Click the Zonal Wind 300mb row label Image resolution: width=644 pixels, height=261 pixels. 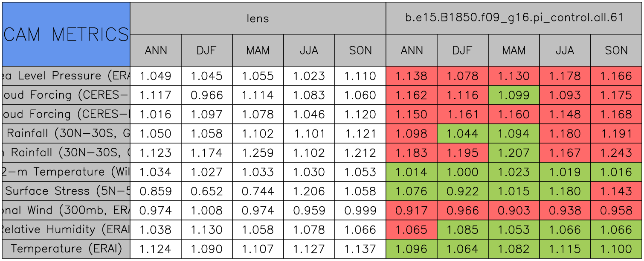[x=66, y=211]
